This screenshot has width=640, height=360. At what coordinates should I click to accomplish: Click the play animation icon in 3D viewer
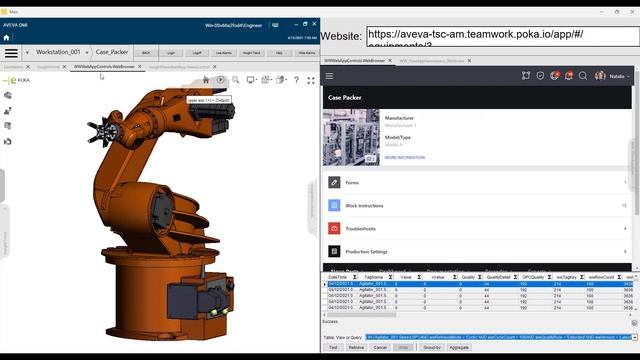[220, 80]
